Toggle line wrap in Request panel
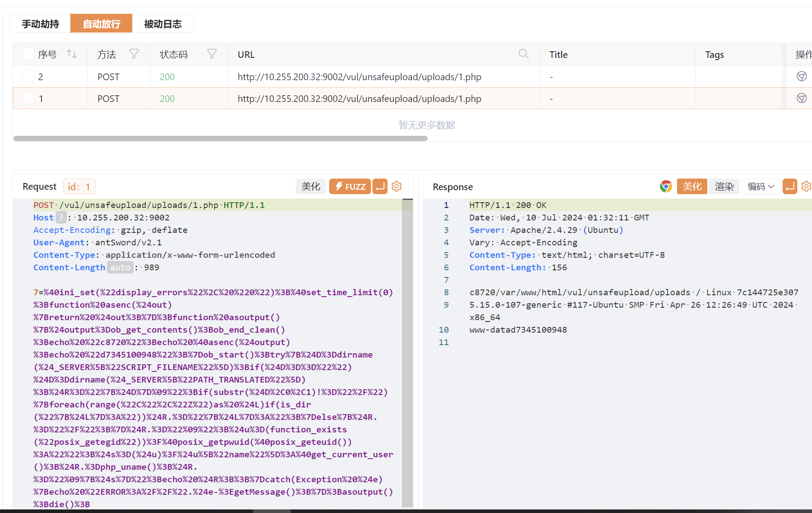This screenshot has height=513, width=812. point(380,187)
